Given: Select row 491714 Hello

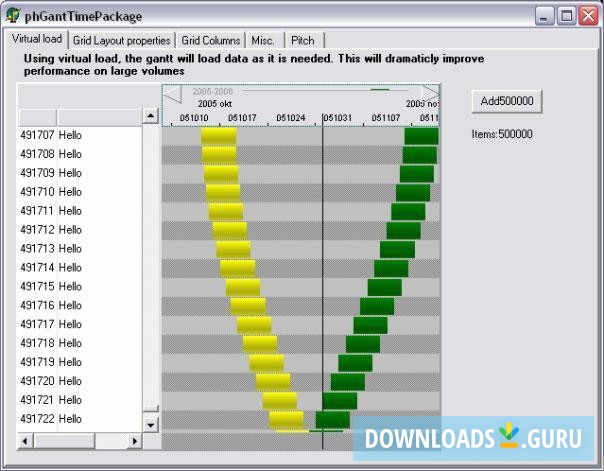Looking at the screenshot, I should pos(79,267).
